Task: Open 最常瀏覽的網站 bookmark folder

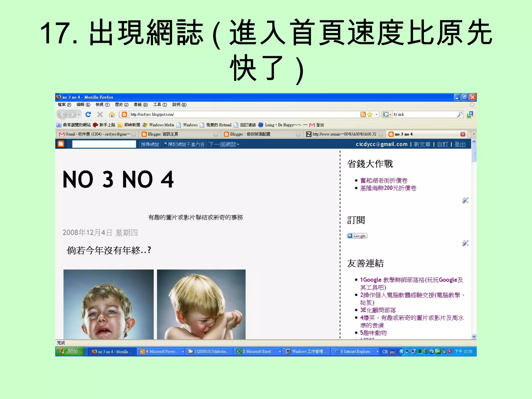Action: tap(74, 125)
